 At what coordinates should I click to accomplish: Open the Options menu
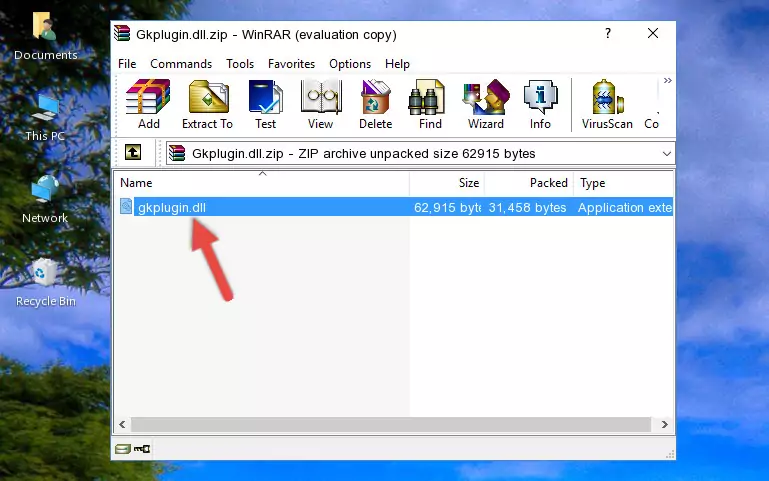pos(350,64)
